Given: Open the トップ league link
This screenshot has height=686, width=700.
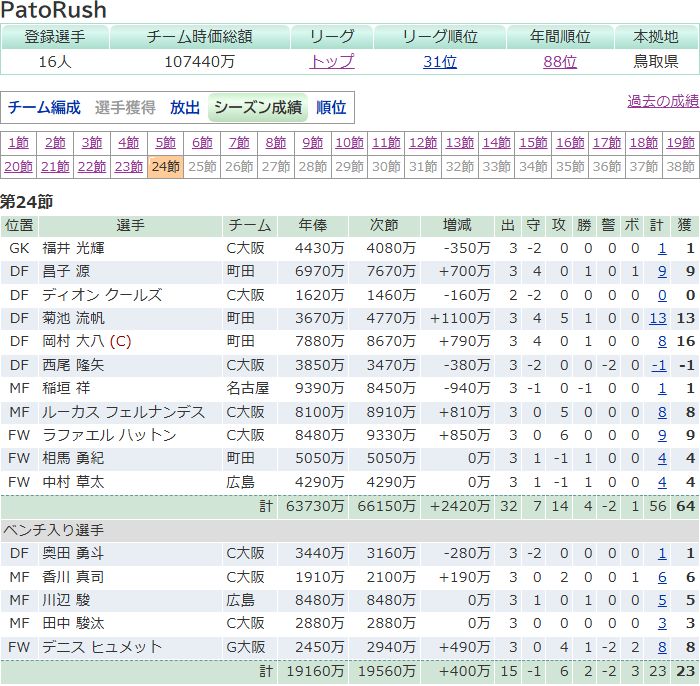Looking at the screenshot, I should (332, 61).
